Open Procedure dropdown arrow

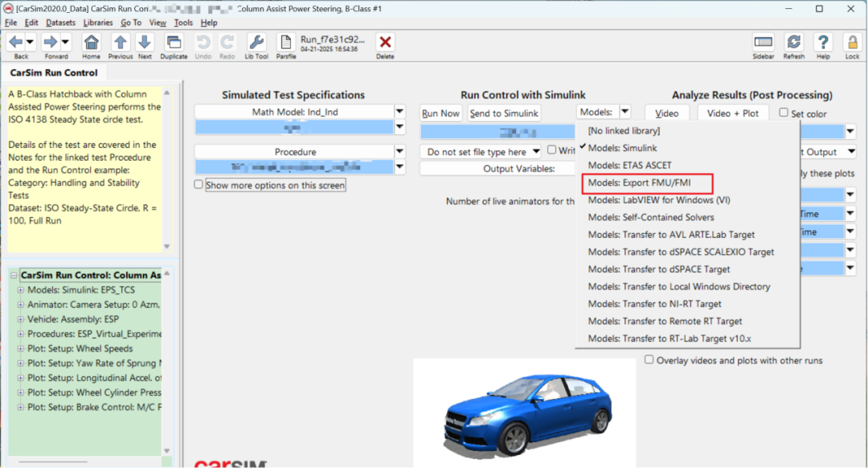399,152
